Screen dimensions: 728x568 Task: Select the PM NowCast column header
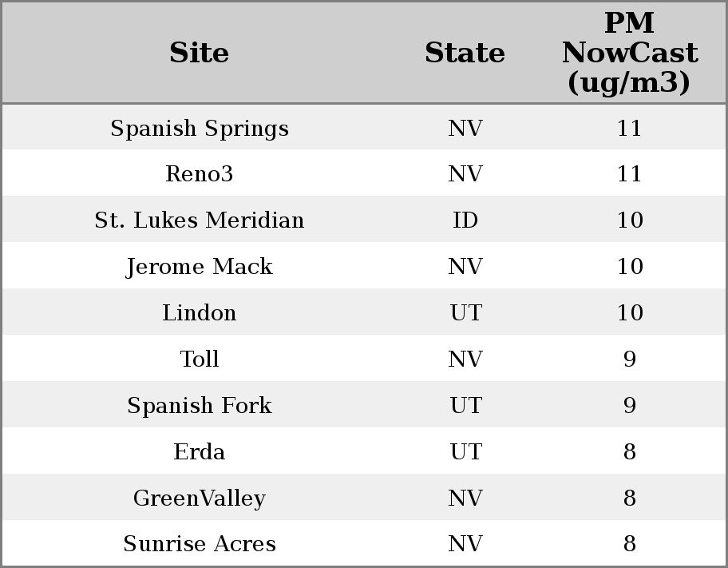point(629,53)
